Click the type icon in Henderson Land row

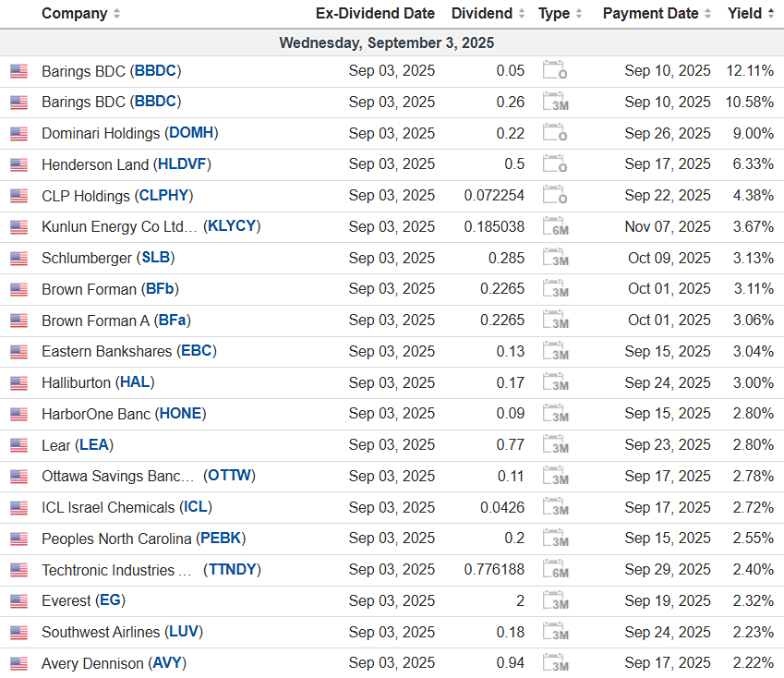click(x=555, y=164)
